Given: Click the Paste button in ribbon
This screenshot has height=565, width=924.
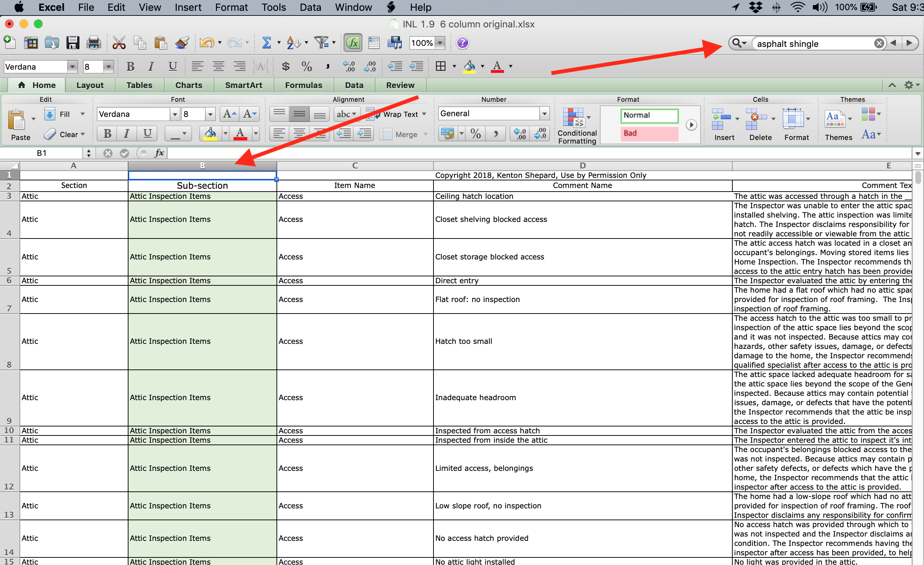Looking at the screenshot, I should tap(21, 125).
